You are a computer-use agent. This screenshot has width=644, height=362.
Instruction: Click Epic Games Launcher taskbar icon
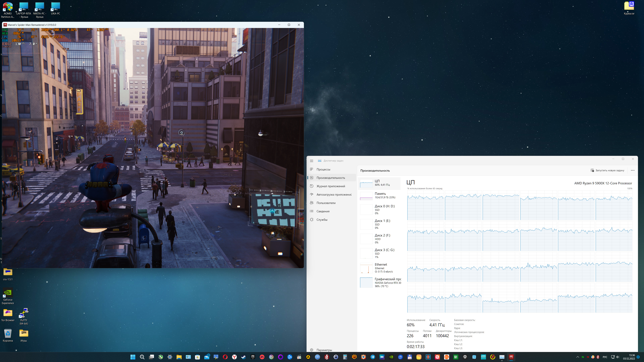(253, 357)
